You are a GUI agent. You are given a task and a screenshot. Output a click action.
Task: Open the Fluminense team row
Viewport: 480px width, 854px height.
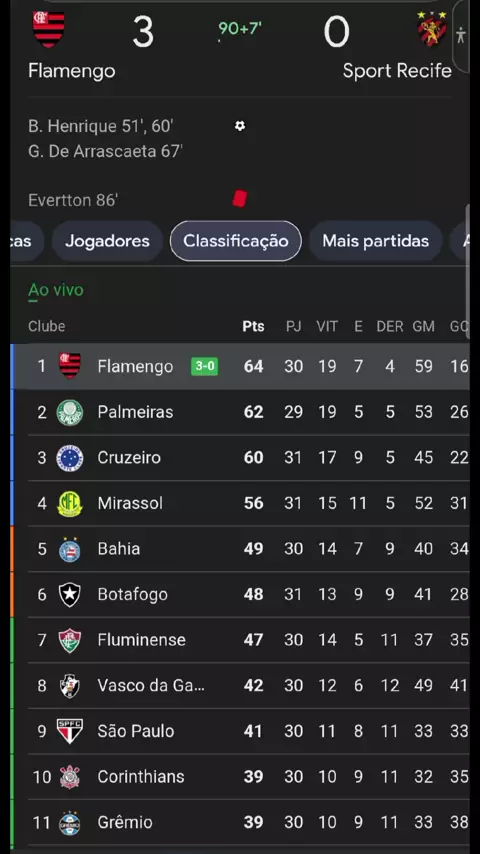coord(240,640)
